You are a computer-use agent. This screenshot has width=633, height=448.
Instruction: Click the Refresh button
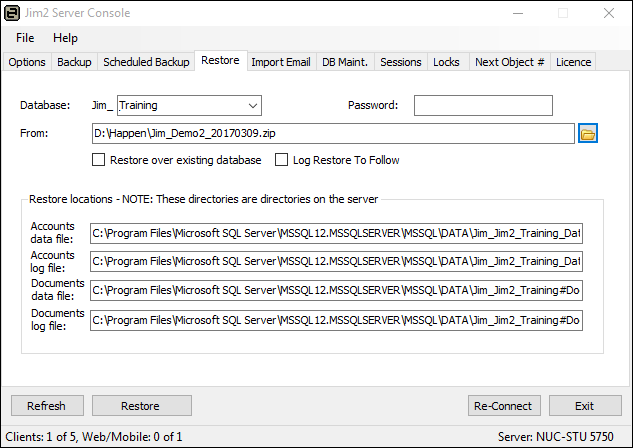tap(46, 406)
